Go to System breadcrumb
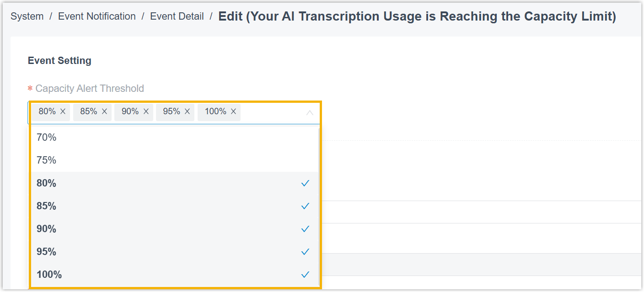The image size is (644, 292). coord(27,16)
